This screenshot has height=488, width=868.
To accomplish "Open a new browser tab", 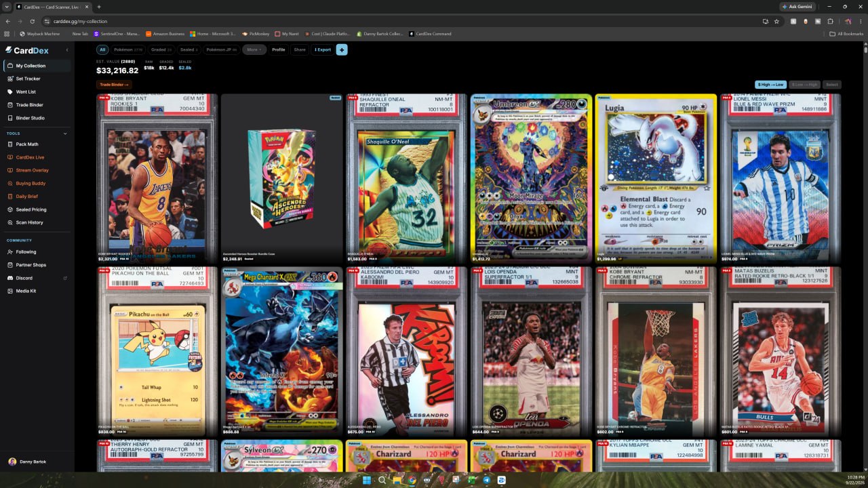I will click(x=99, y=7).
